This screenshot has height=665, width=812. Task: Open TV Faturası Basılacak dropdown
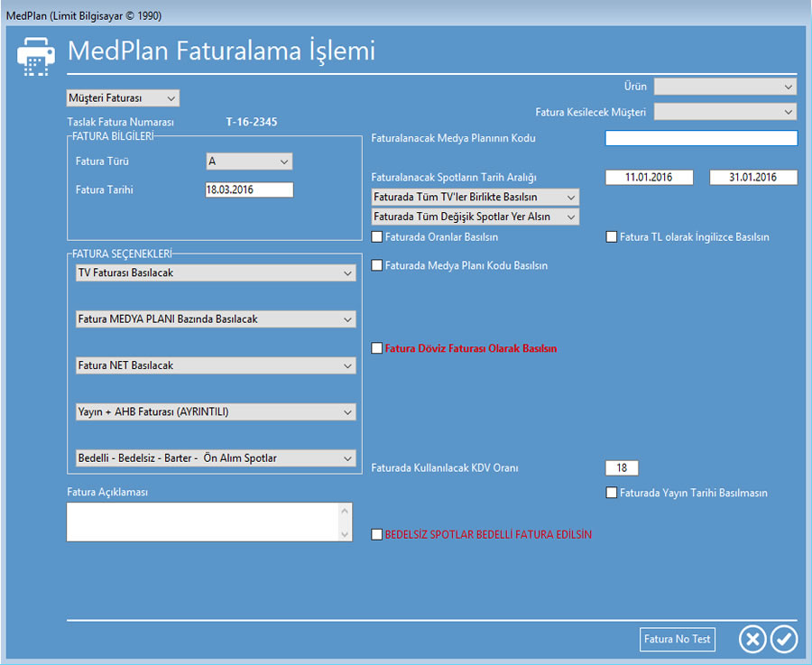coord(214,272)
